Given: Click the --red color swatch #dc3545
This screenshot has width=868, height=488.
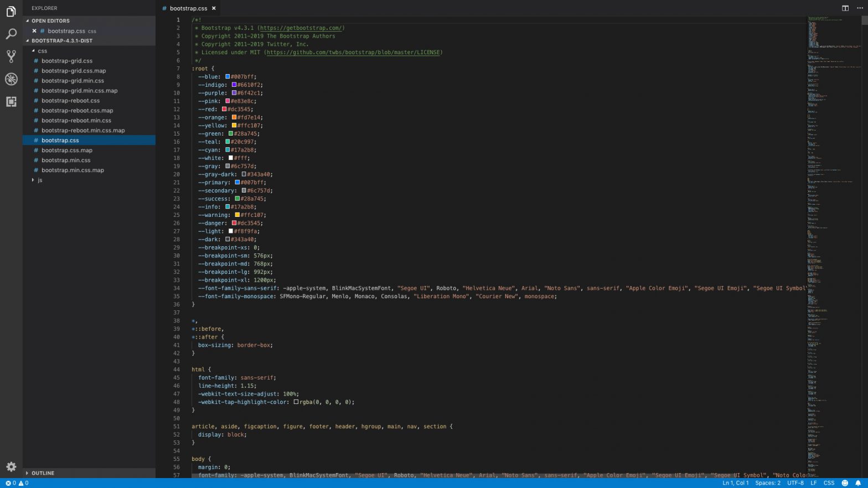Looking at the screenshot, I should click(x=224, y=109).
